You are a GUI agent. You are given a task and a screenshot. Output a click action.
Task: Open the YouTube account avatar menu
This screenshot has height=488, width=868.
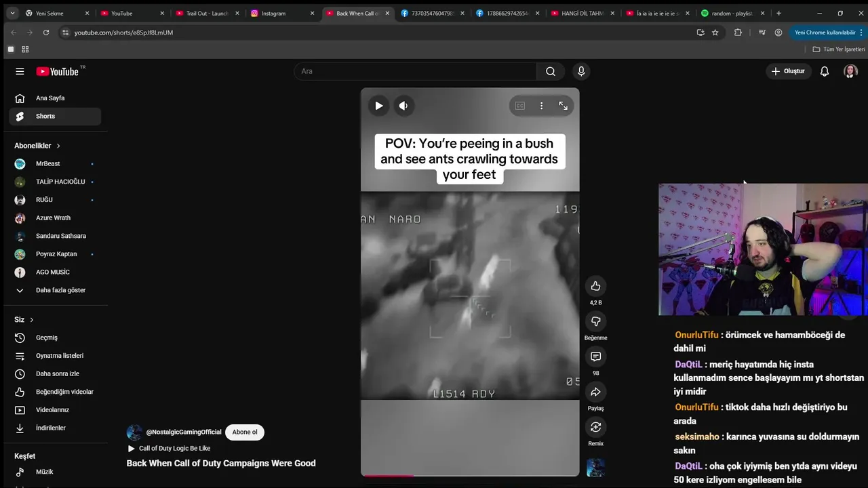point(850,71)
